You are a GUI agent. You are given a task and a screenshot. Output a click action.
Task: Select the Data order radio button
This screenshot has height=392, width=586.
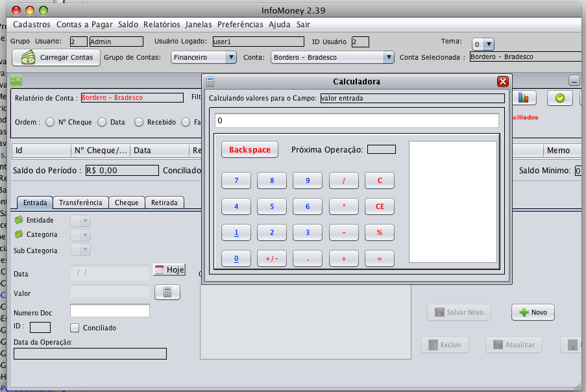[x=102, y=122]
